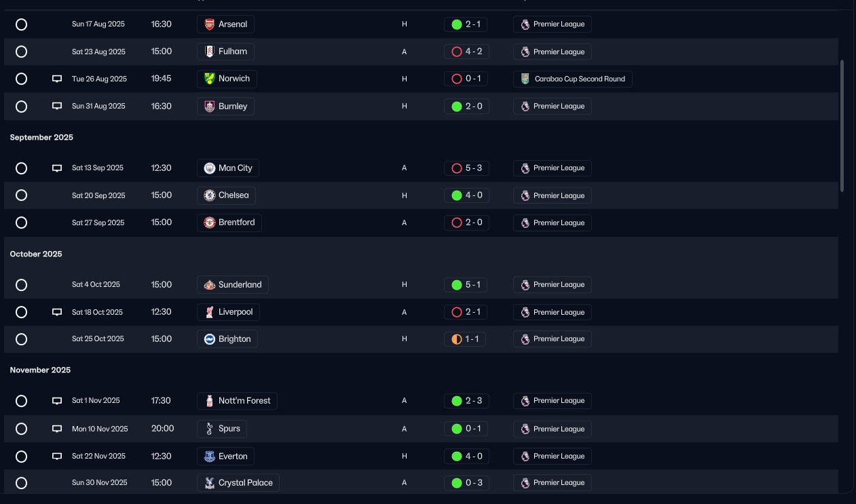Select the radio circle for Fulham fixture
856x504 pixels.
tap(21, 52)
